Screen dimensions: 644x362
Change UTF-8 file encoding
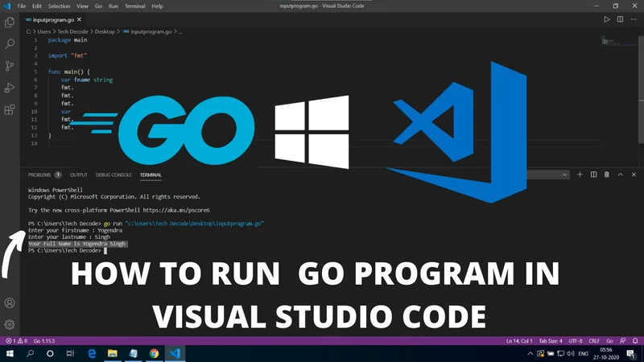pos(576,340)
